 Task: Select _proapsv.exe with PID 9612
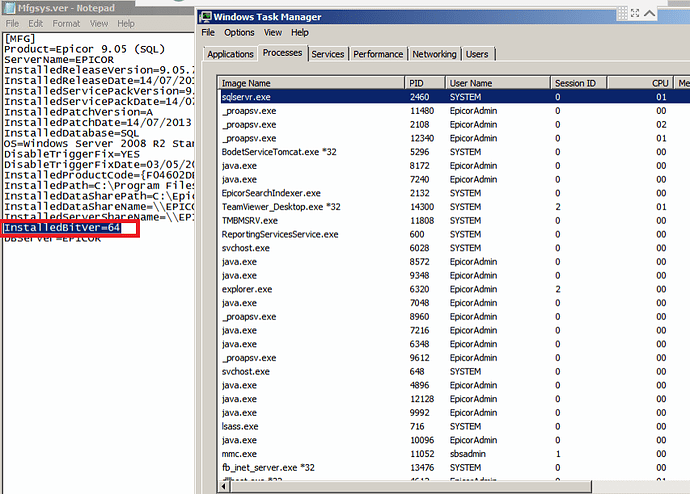[x=455, y=358]
